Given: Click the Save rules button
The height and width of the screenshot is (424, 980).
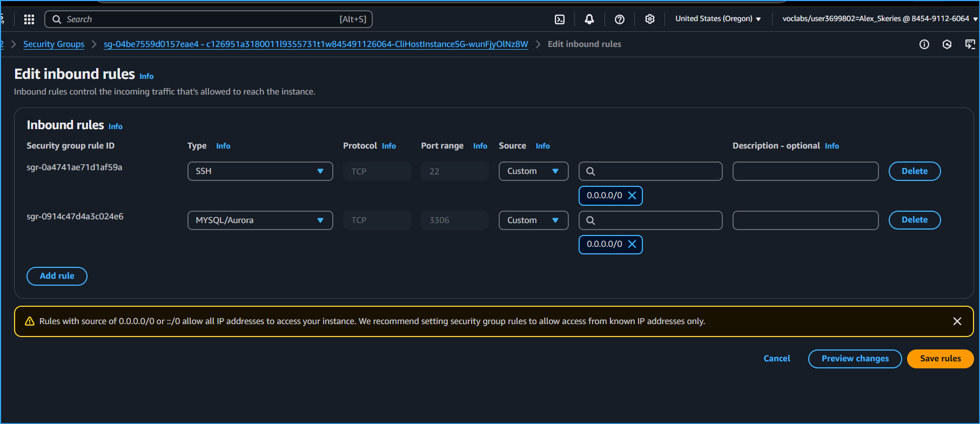Looking at the screenshot, I should click(x=941, y=359).
